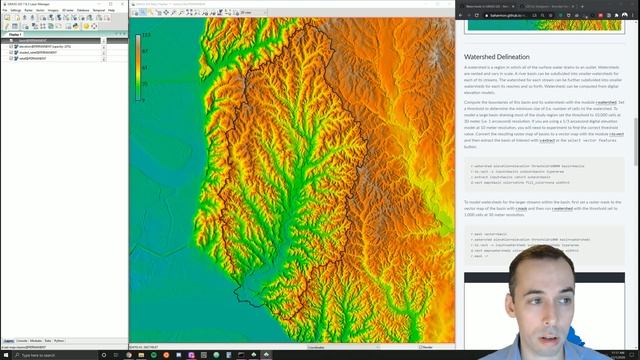The width and height of the screenshot is (640, 360).
Task: Add various raster map layers icon
Action: [x=59, y=18]
